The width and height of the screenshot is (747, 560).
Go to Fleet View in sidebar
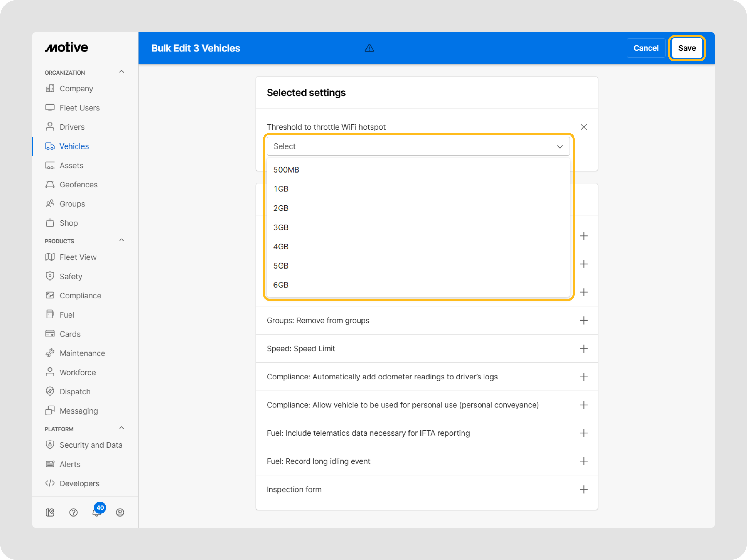78,257
